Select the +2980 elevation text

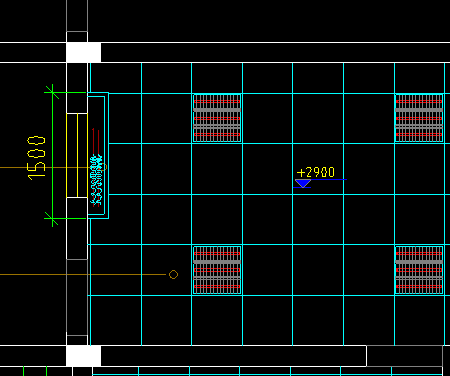tap(315, 172)
